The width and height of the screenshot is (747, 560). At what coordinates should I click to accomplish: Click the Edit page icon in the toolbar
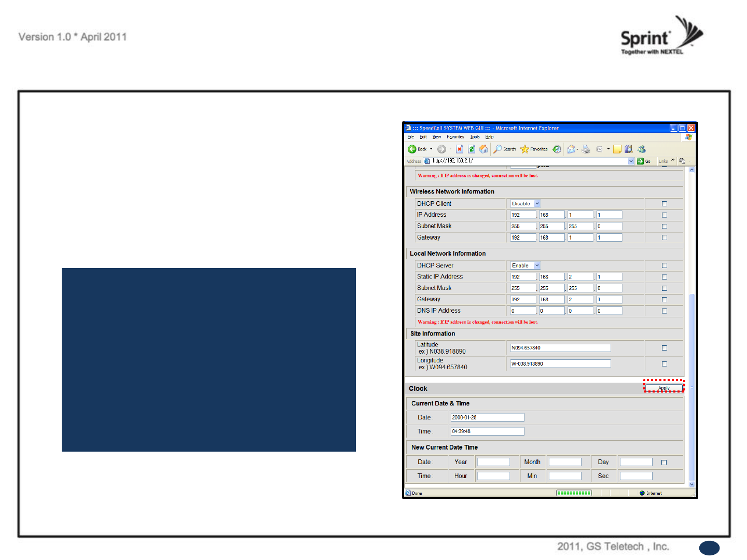pos(599,149)
